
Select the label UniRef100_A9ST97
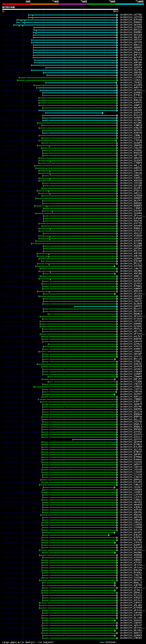[131, 40]
